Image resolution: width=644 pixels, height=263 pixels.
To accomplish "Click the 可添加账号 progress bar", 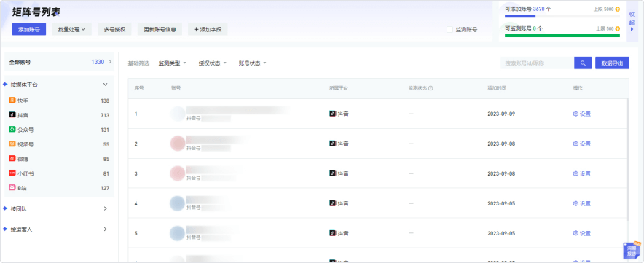I will pyautogui.click(x=562, y=16).
